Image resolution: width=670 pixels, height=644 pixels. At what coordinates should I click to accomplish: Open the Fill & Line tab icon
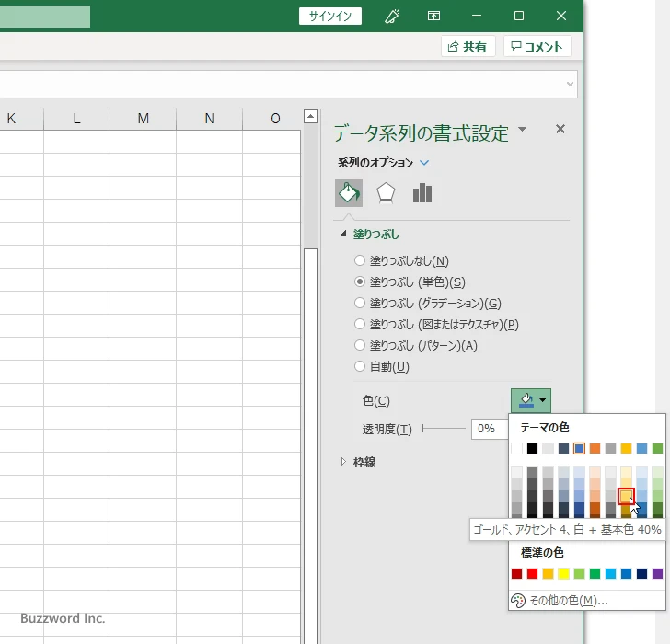pyautogui.click(x=349, y=193)
